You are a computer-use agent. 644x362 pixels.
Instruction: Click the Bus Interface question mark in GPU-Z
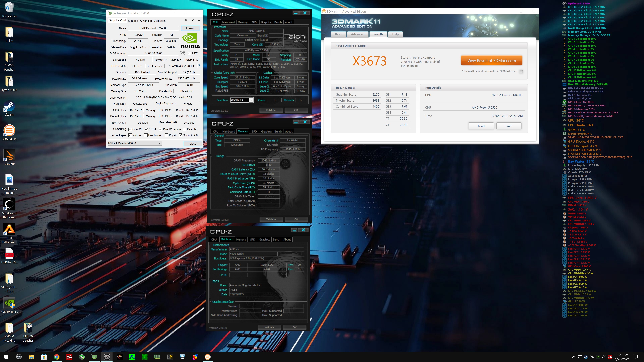click(199, 66)
